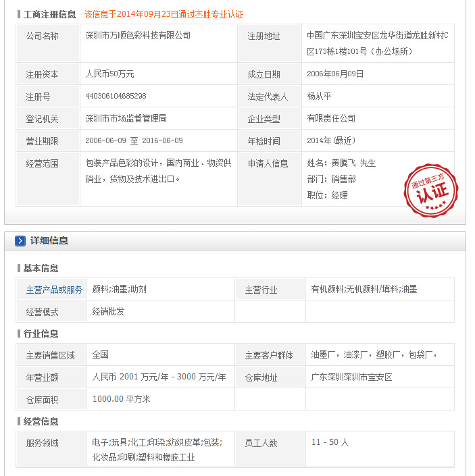Click the 行业信息 subsection heading
475x476 pixels.
[x=41, y=334]
